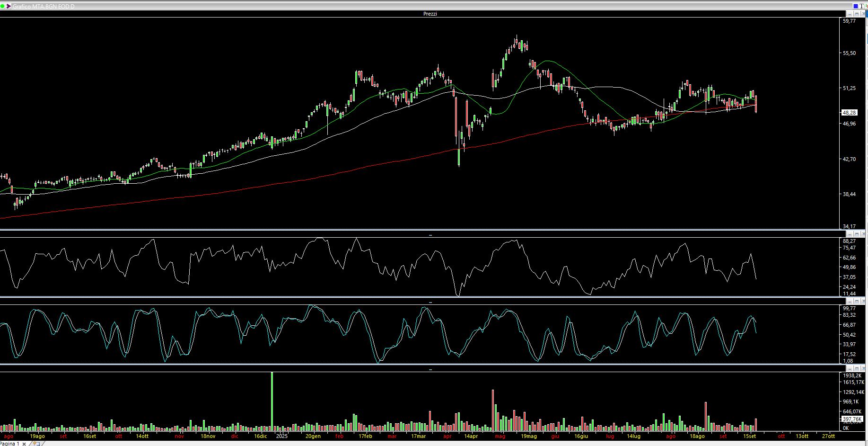Click the 17mar date label
The width and height of the screenshot is (868, 446).
coord(418,436)
